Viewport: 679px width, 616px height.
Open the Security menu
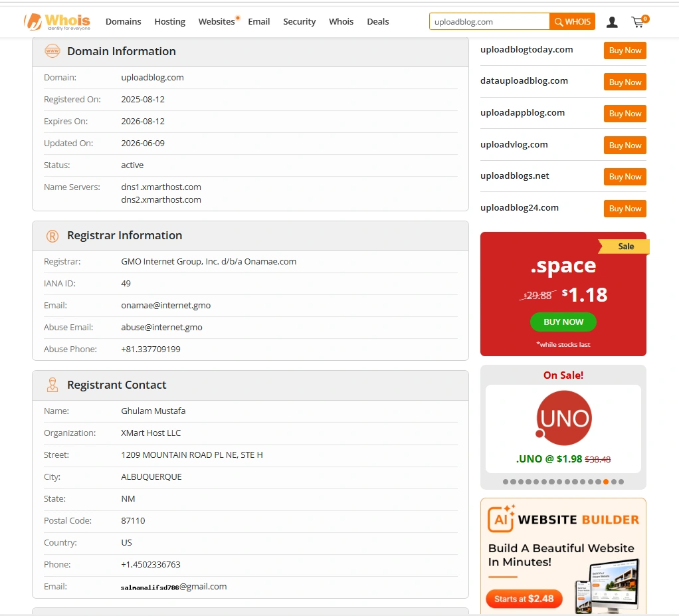click(299, 22)
